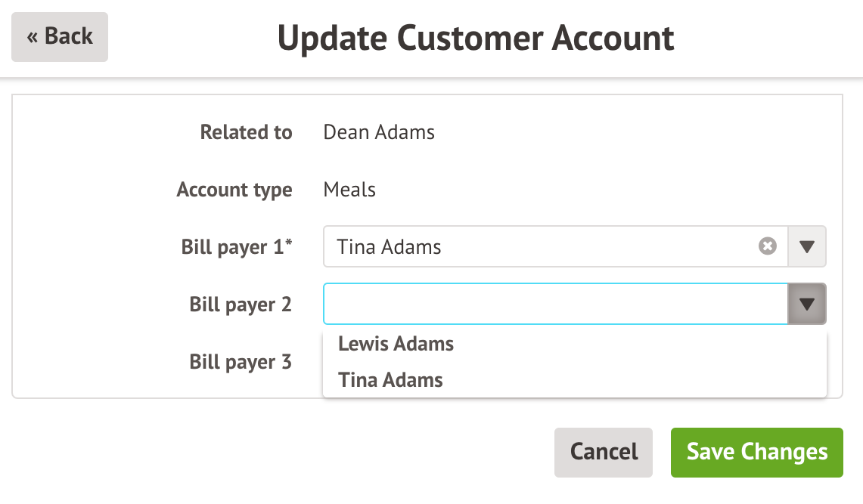Click the Bill payer 2 label

(241, 305)
